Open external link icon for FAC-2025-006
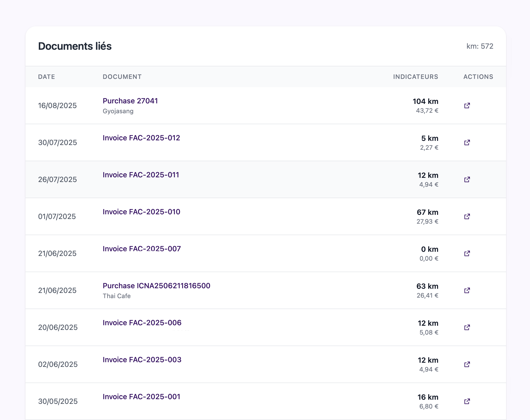This screenshot has width=530, height=420. click(x=467, y=327)
